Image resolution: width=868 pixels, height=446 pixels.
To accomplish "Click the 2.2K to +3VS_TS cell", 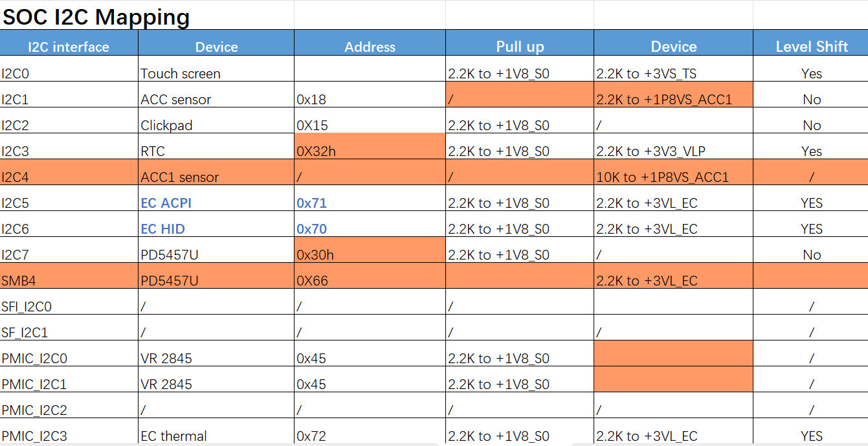I will tap(673, 69).
